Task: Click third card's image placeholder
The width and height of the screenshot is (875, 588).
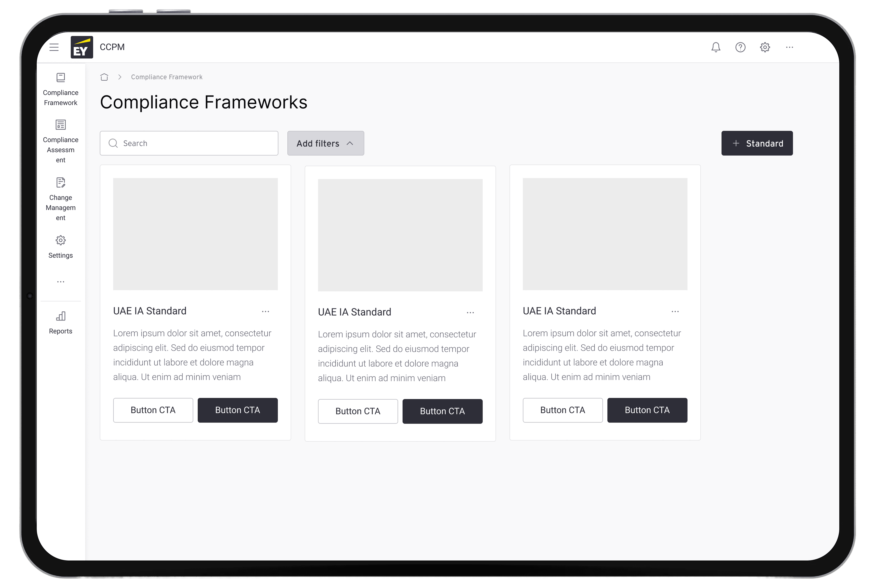Action: tap(605, 234)
